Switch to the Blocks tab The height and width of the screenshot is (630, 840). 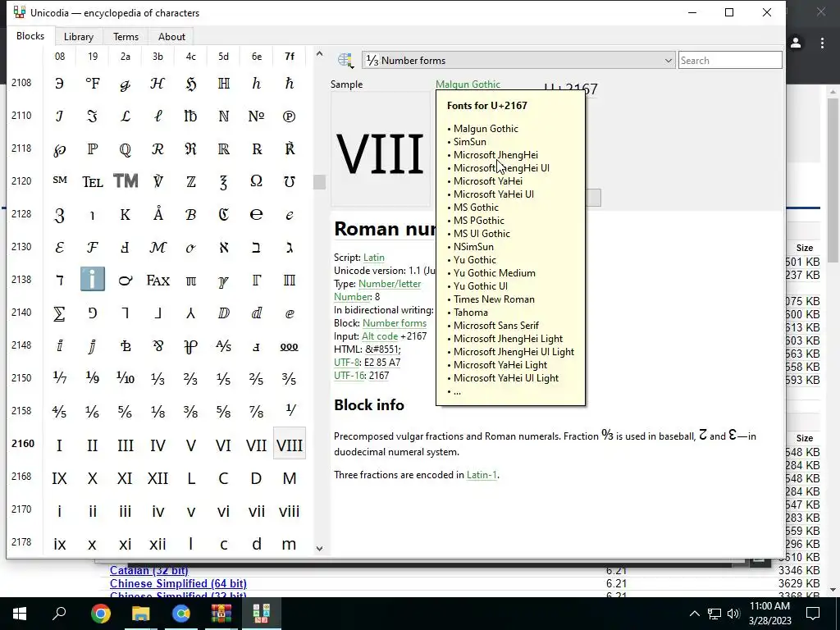30,36
